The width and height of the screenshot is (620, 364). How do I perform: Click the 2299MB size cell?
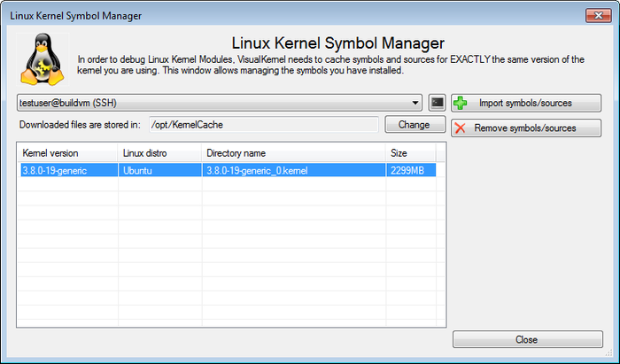click(x=411, y=171)
